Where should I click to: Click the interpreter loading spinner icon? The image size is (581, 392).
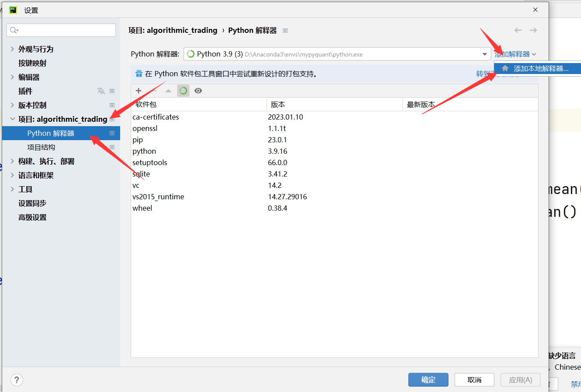coord(191,54)
